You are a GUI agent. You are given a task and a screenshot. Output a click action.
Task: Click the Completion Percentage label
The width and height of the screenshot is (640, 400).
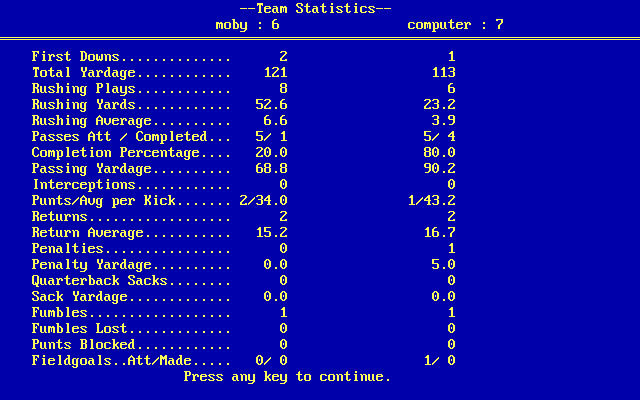(x=116, y=153)
